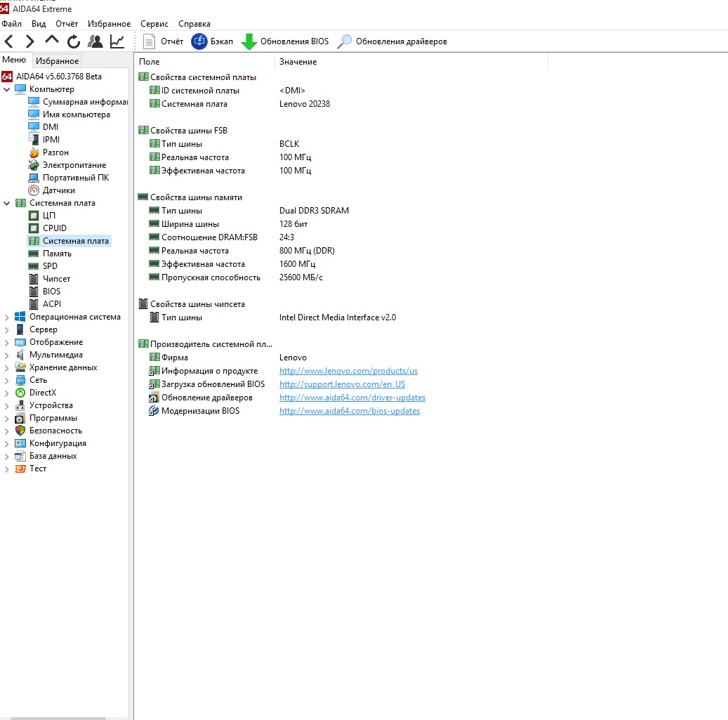The image size is (728, 720).
Task: Select the SPD memory icon
Action: [34, 266]
